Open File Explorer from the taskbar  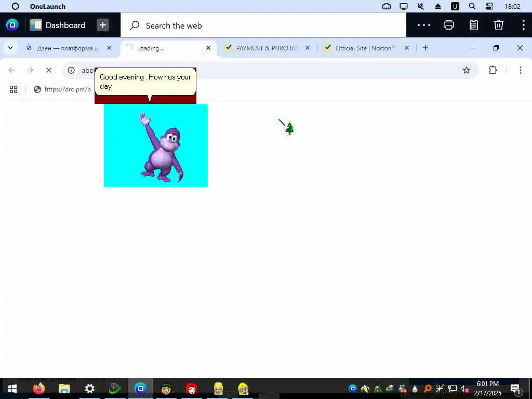[x=64, y=389]
